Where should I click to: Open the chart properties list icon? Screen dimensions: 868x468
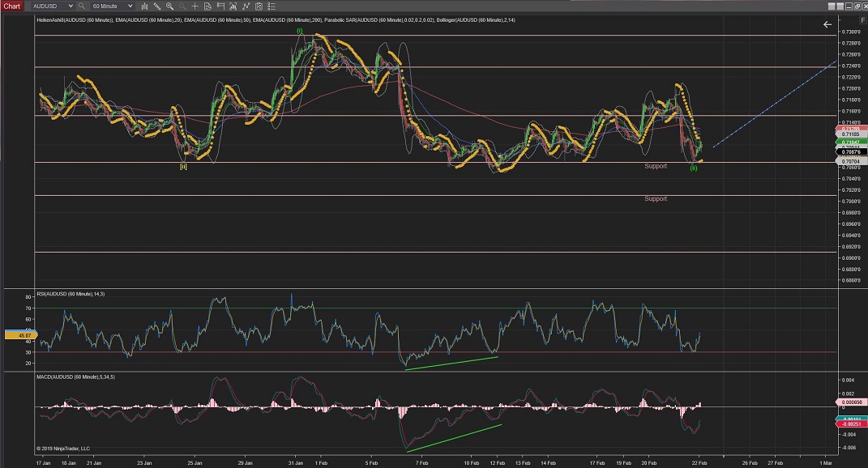pos(271,6)
